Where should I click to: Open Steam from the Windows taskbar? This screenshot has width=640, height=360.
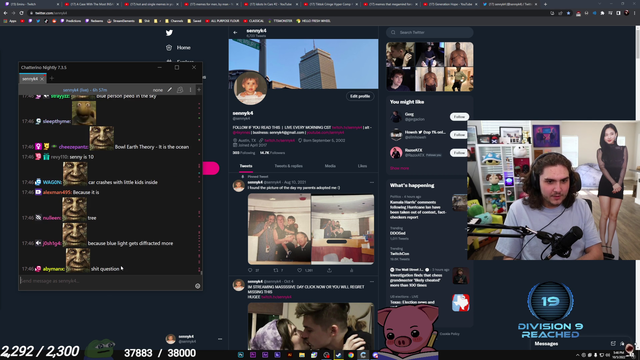[338, 355]
